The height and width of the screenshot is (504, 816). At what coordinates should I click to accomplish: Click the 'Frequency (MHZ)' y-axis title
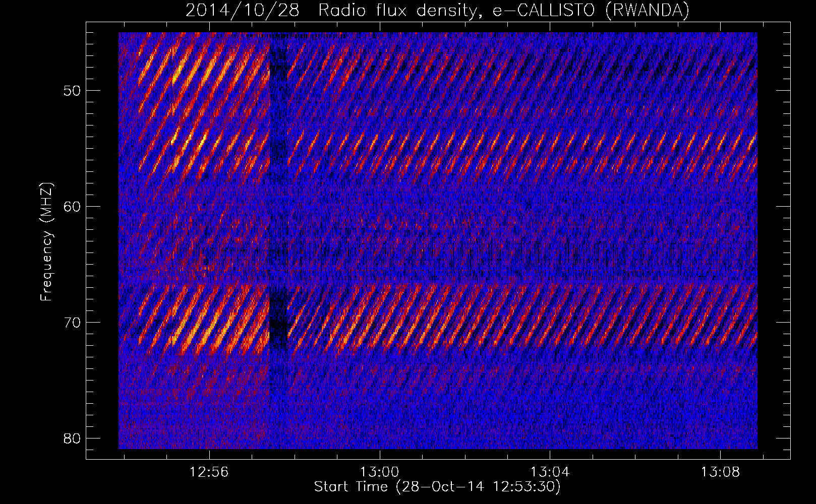coord(46,242)
